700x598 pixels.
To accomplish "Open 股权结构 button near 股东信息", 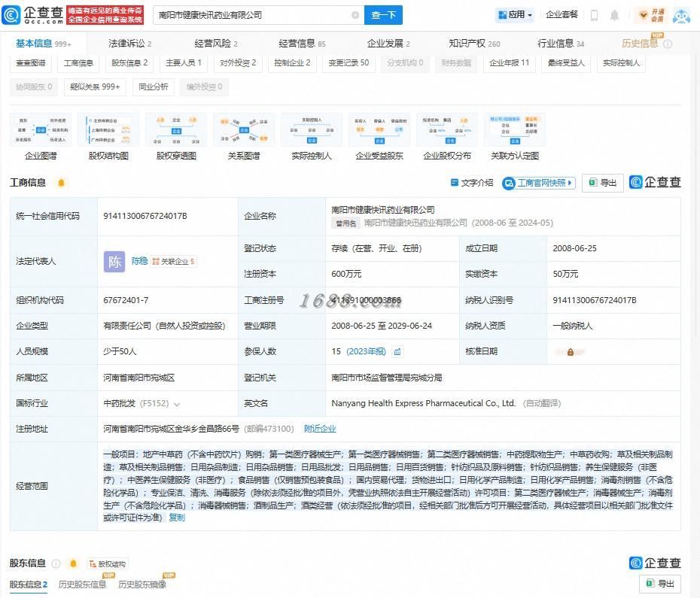I will (x=108, y=564).
